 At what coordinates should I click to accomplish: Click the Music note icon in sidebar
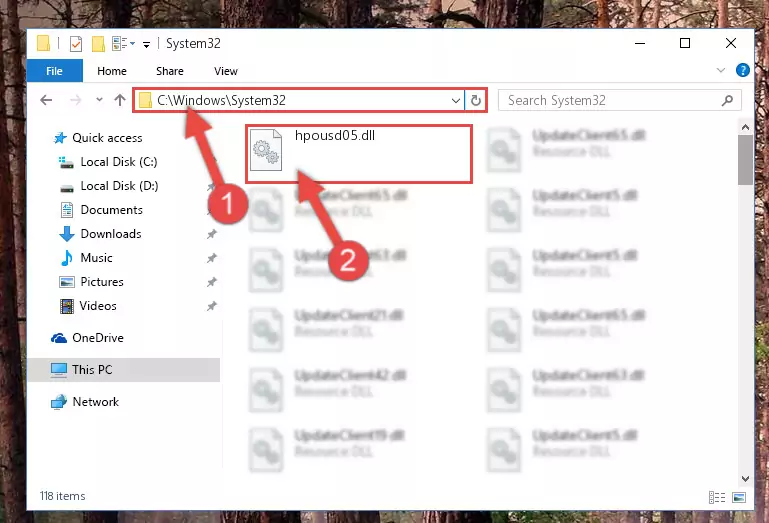click(x=67, y=258)
